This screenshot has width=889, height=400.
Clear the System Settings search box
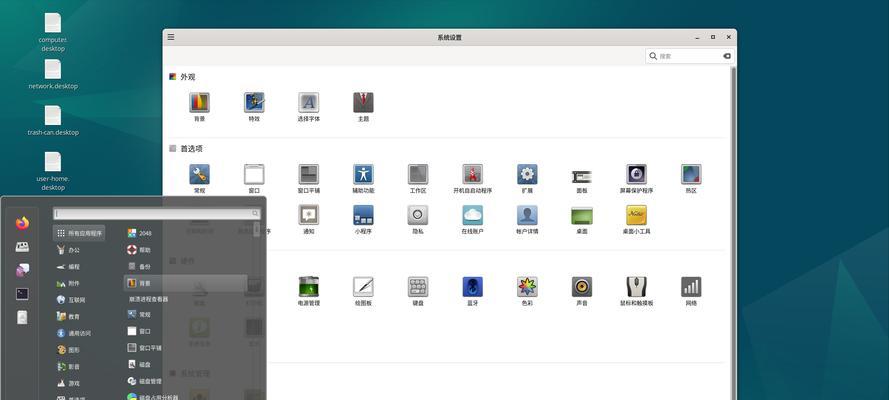(x=727, y=56)
